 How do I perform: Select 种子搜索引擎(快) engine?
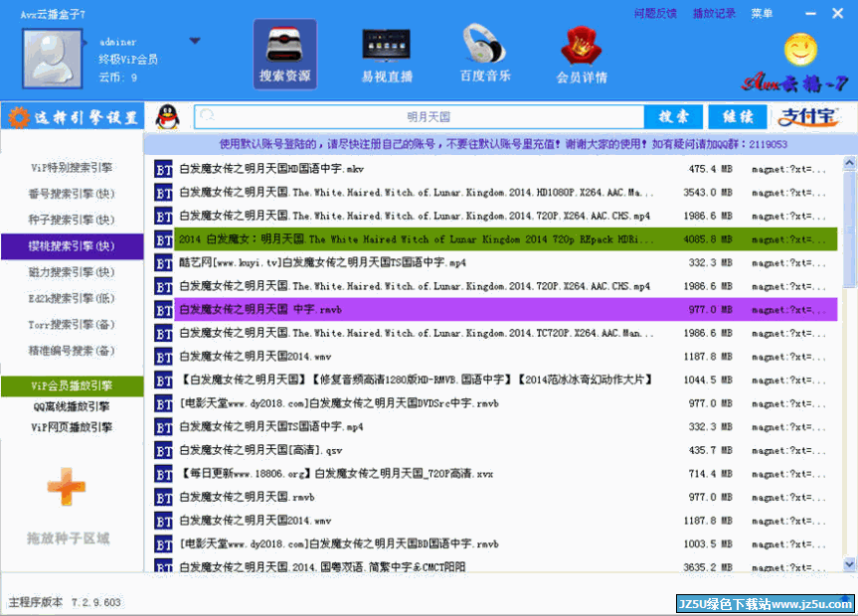(72, 220)
